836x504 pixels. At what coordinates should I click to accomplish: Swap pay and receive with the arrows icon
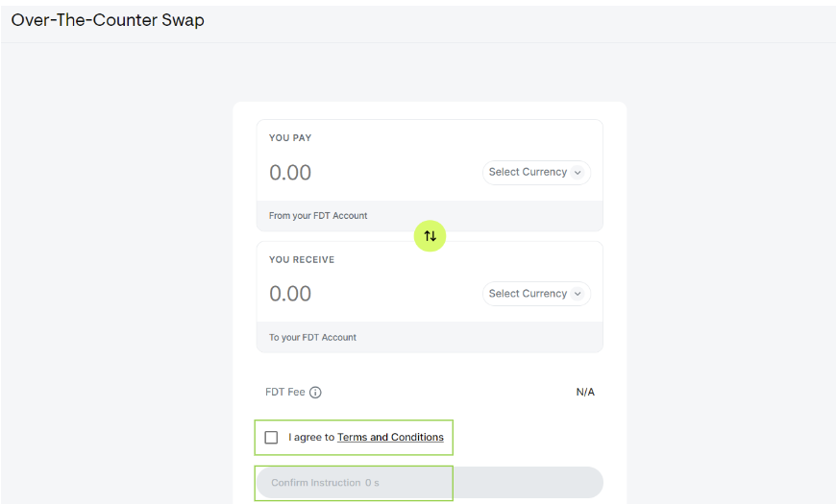[430, 235]
